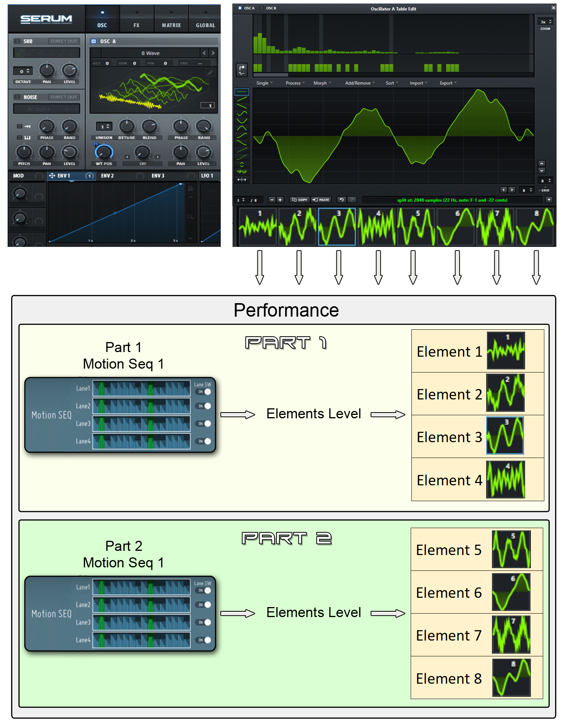Switch to the GLOBAL tab
Screen dimensions: 564x728
coord(205,19)
